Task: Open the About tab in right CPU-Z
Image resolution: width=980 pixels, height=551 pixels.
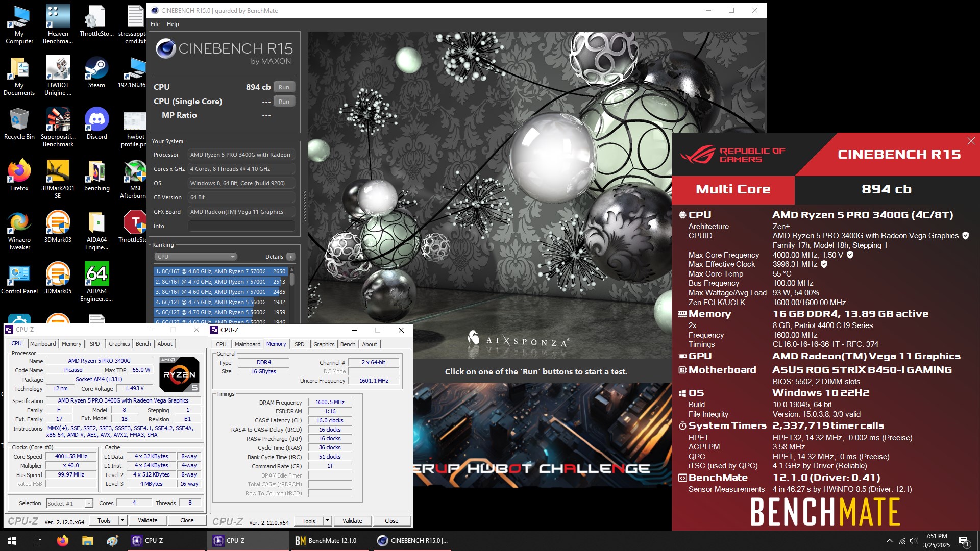Action: click(370, 344)
